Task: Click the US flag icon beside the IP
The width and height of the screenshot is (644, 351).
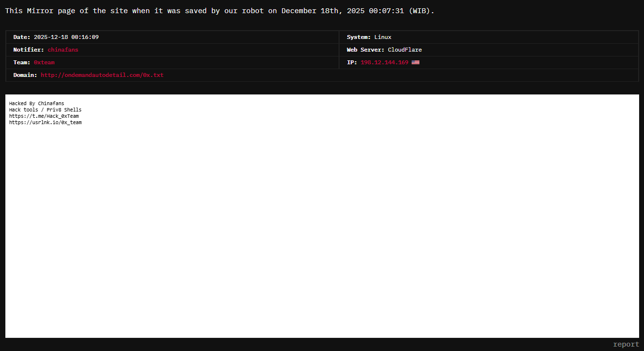Action: [x=415, y=62]
